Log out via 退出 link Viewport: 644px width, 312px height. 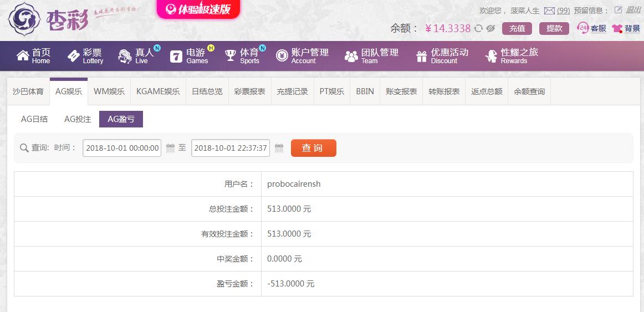(x=633, y=10)
